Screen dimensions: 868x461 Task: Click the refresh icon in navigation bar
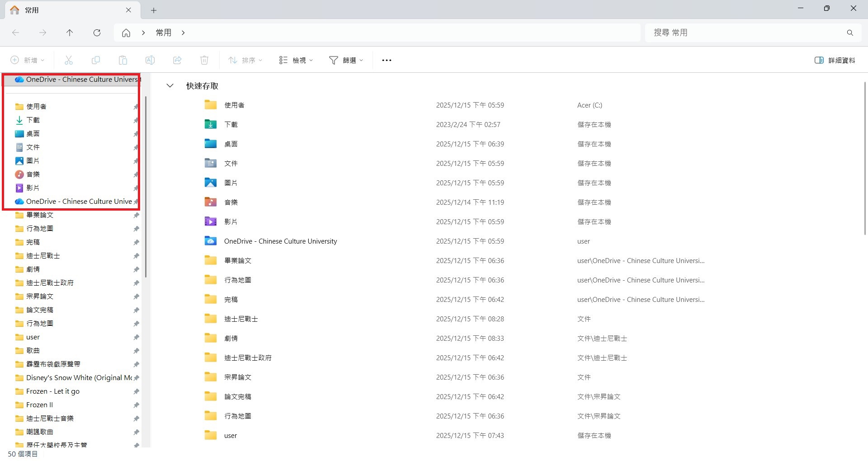pos(97,33)
